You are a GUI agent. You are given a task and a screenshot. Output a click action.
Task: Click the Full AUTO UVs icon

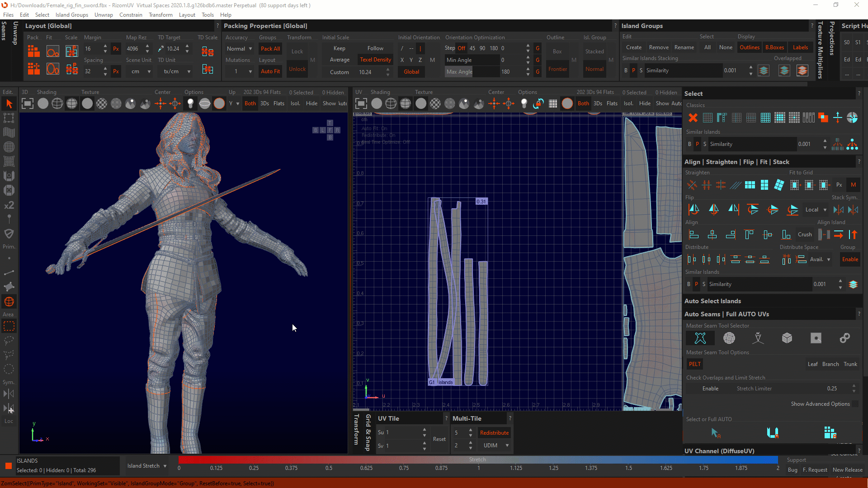pos(830,432)
